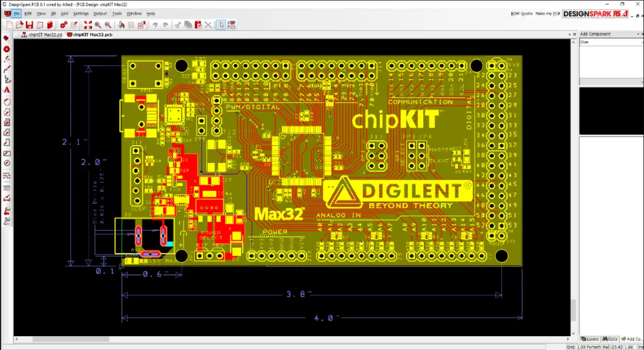Switch to the Goto panel tab
644x350 pixels.
click(x=610, y=339)
